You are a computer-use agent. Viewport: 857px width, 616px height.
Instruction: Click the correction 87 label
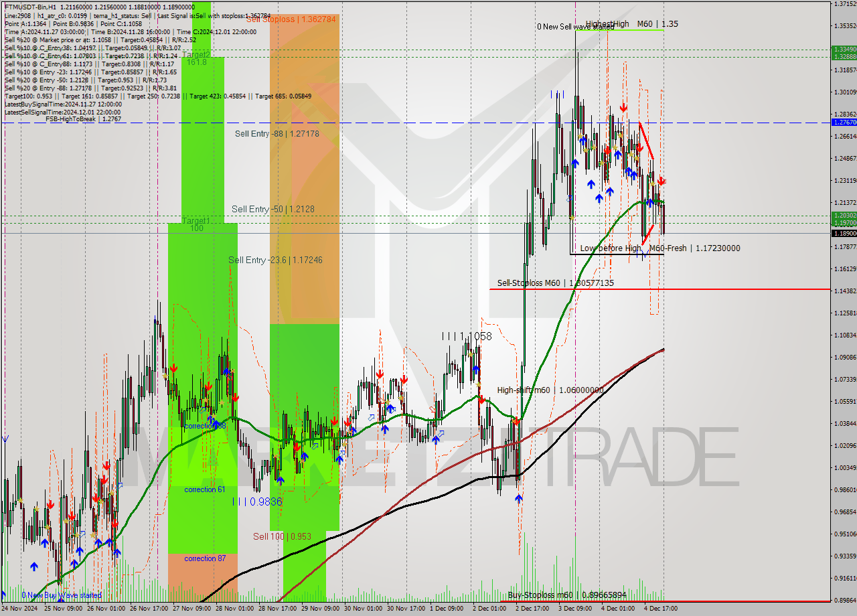[x=205, y=558]
